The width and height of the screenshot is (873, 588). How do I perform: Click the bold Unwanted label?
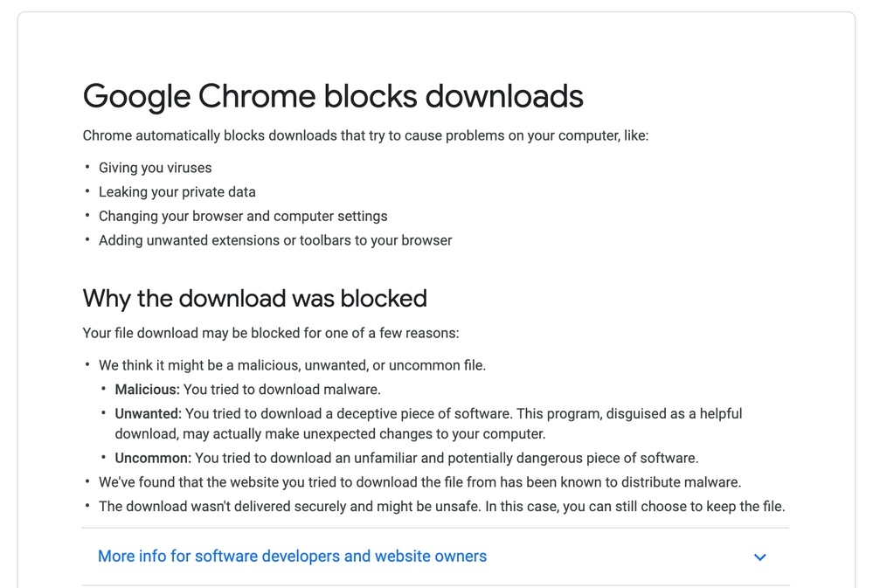point(148,414)
